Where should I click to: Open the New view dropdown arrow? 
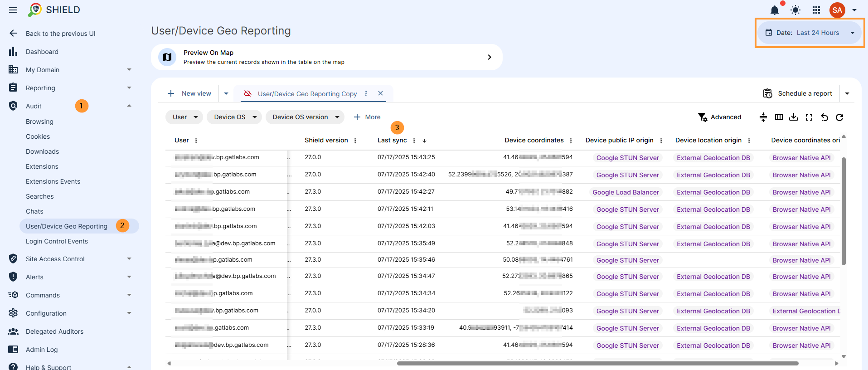click(x=226, y=93)
